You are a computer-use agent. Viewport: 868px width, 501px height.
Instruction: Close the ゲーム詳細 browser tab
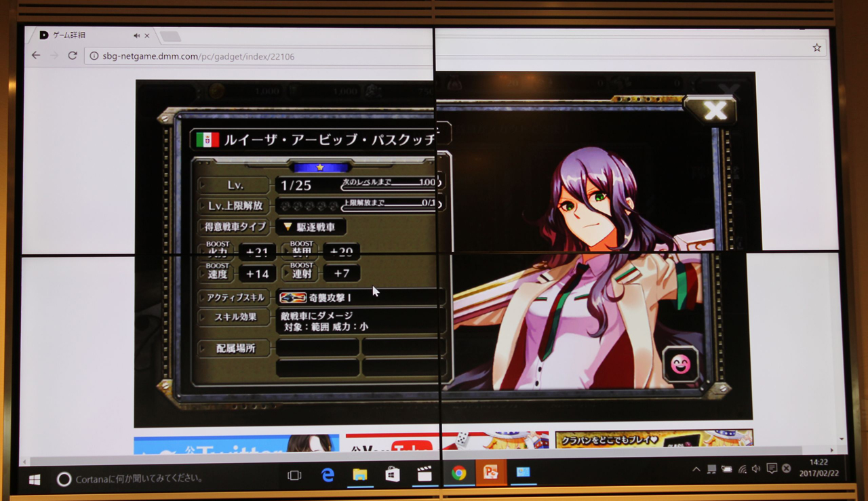coord(147,35)
